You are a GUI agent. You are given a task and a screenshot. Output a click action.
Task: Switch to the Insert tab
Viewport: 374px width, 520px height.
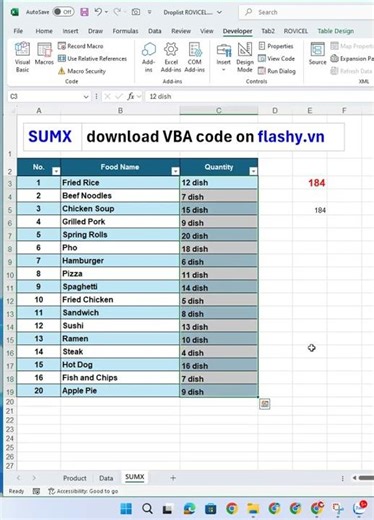point(70,31)
